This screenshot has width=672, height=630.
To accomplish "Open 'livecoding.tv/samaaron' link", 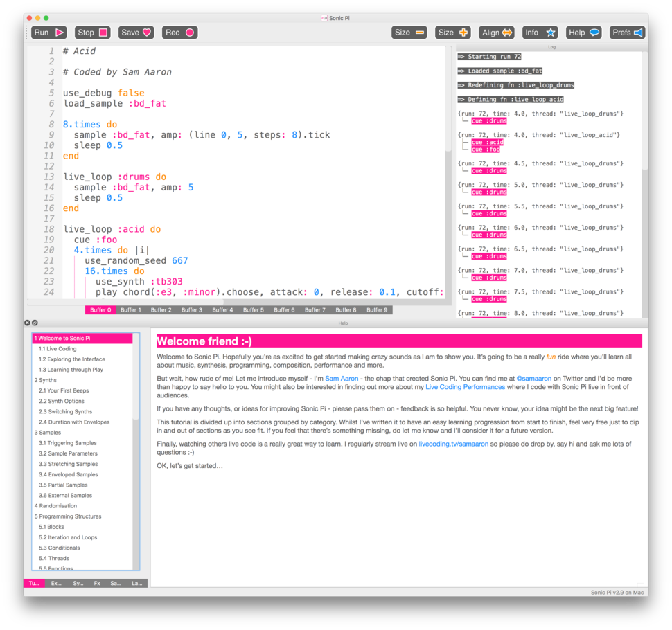I will pyautogui.click(x=454, y=444).
